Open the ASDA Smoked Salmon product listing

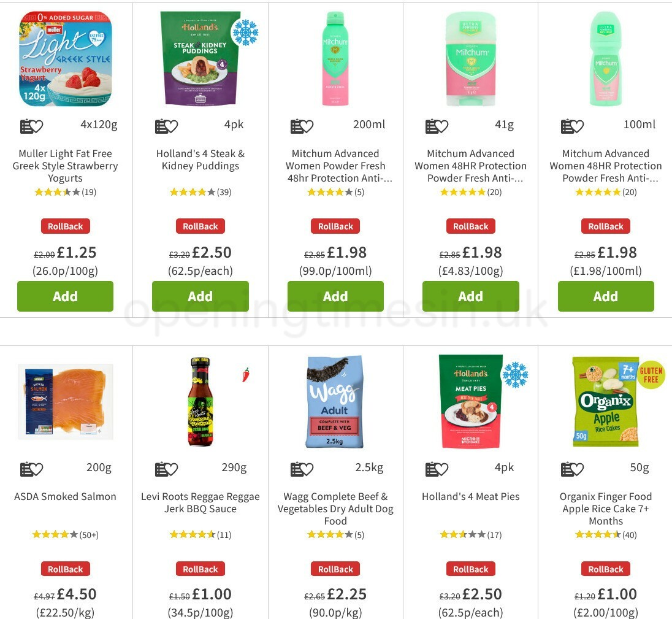click(65, 496)
